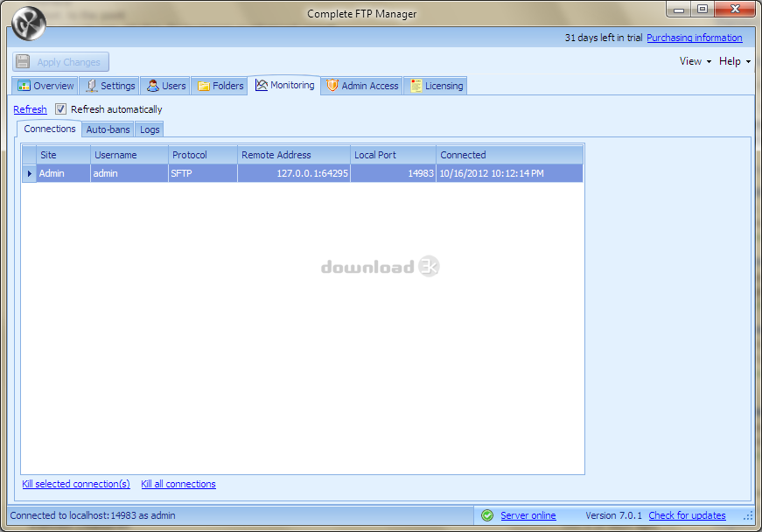Maximize the Complete FTP Manager window

coord(703,10)
